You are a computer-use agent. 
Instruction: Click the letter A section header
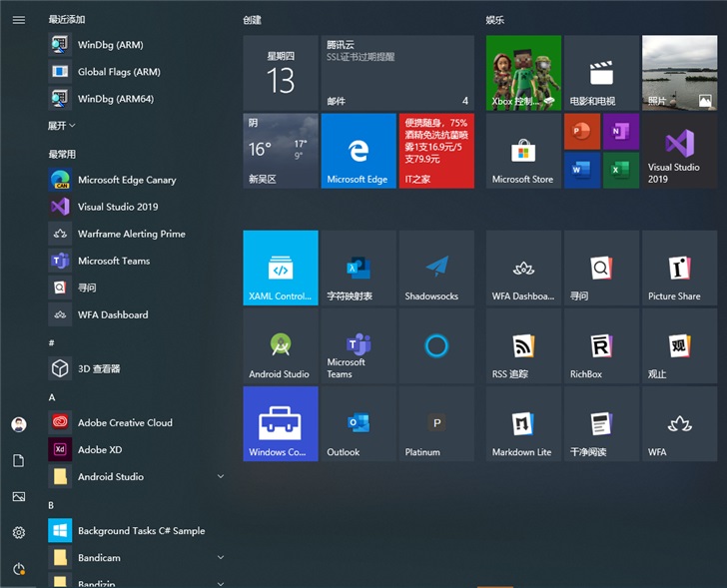(52, 397)
